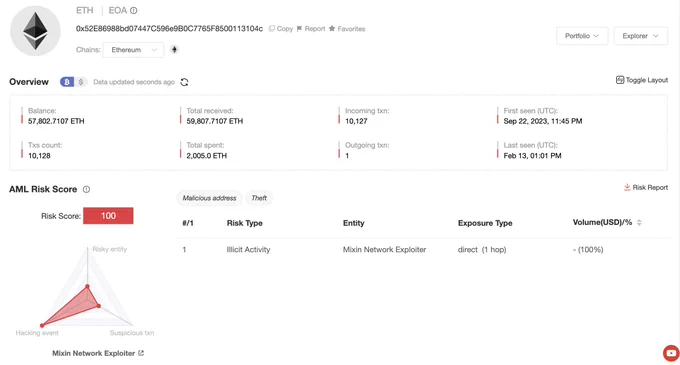
Task: Click the Ethereum chain diamond icon
Action: pyautogui.click(x=174, y=49)
